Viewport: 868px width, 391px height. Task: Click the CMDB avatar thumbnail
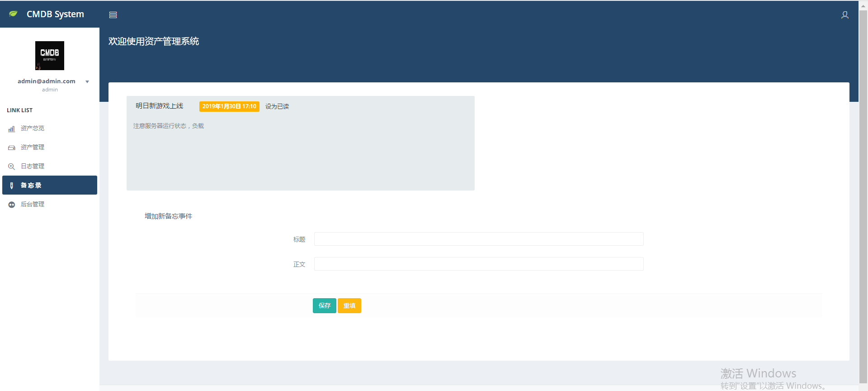click(50, 56)
